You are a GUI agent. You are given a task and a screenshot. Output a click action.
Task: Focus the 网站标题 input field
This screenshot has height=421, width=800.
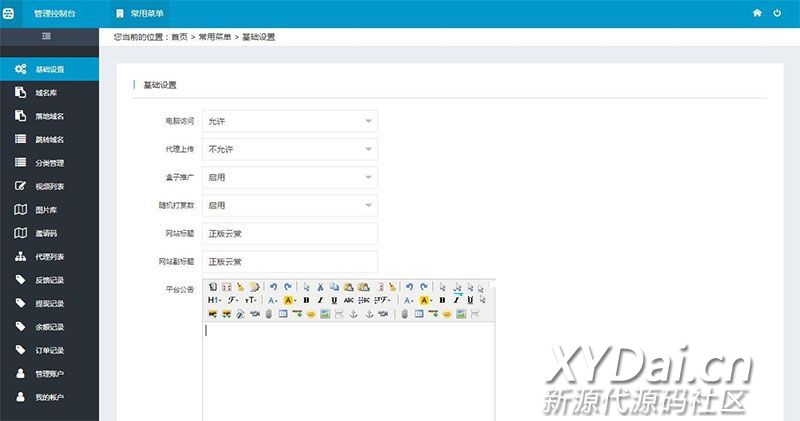click(x=290, y=234)
